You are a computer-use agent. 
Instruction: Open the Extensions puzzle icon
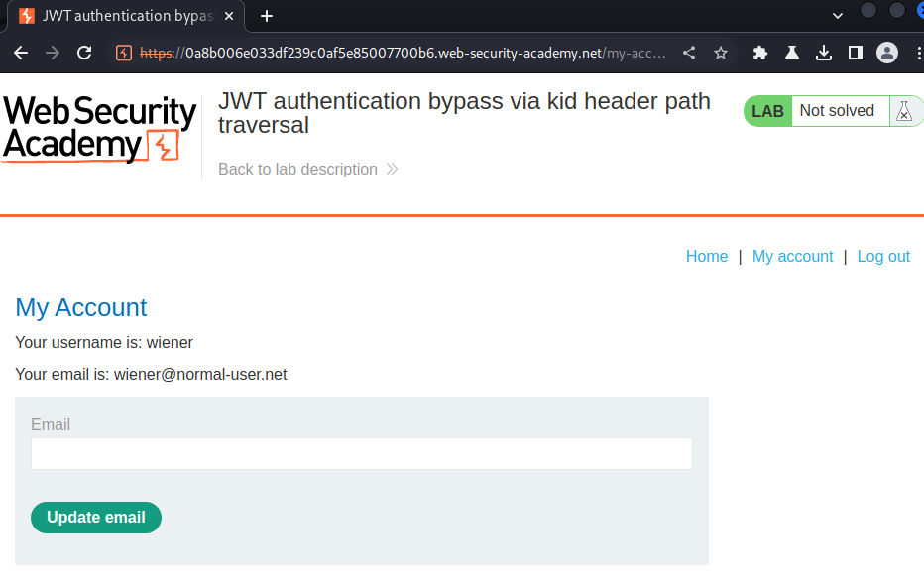pos(760,53)
